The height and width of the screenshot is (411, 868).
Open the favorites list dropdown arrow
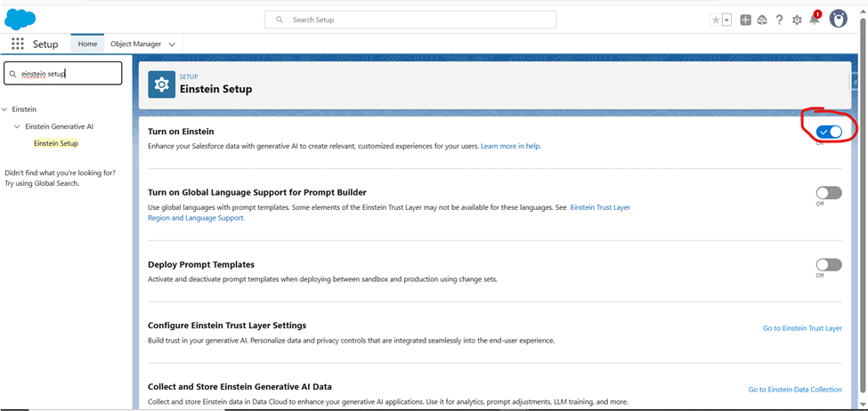pyautogui.click(x=726, y=20)
